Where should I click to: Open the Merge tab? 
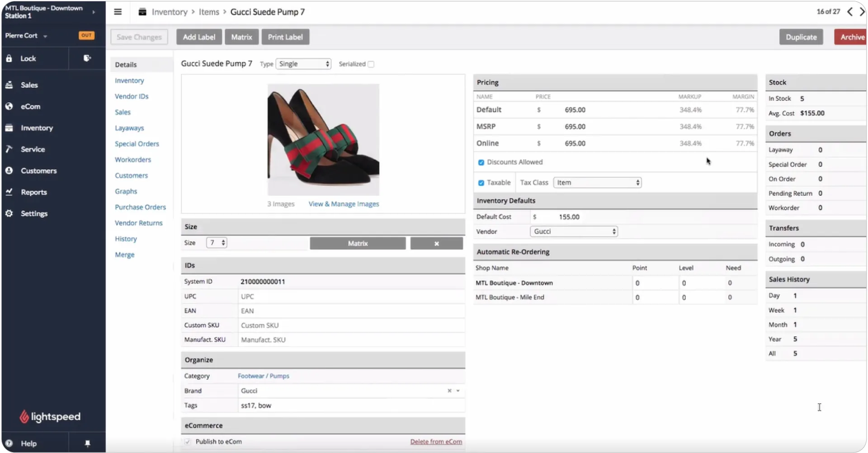(125, 255)
